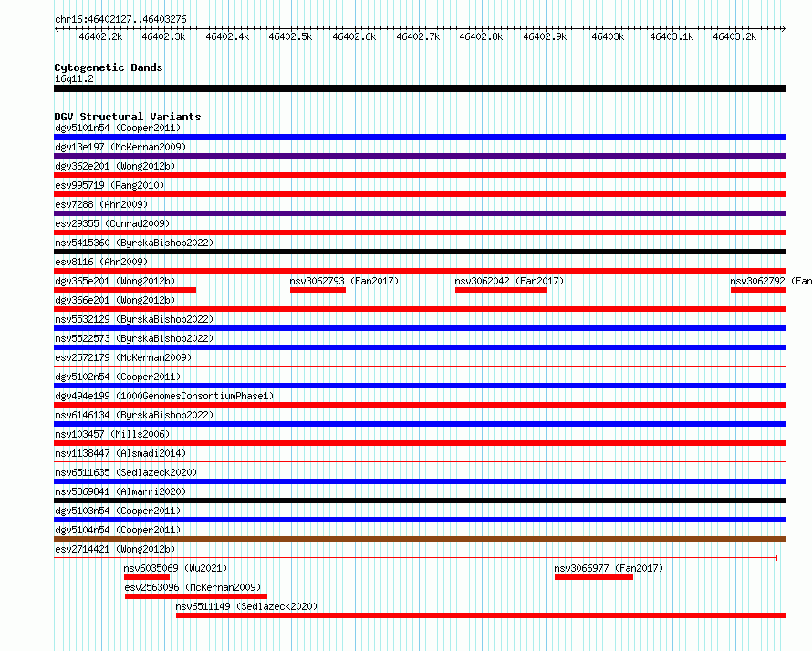812x651 pixels.
Task: Click the purple bar under dgv13e197
Action: (420, 156)
